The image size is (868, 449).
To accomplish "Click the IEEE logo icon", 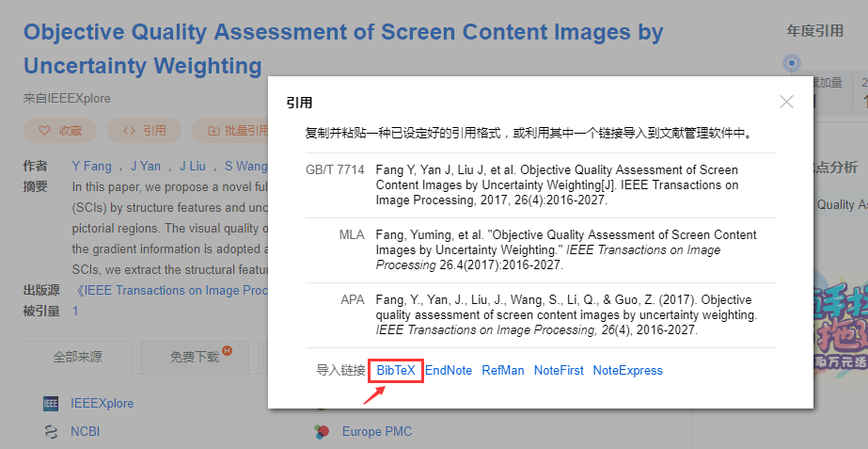I will coord(51,404).
